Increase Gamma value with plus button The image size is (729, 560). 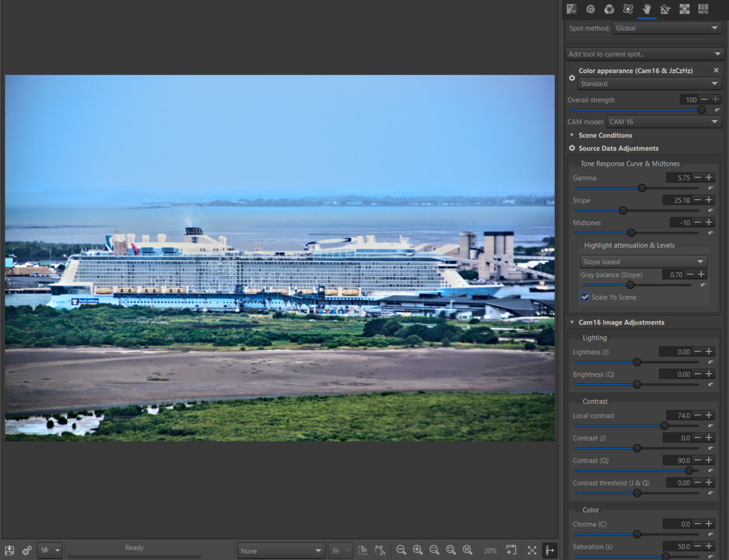point(709,178)
